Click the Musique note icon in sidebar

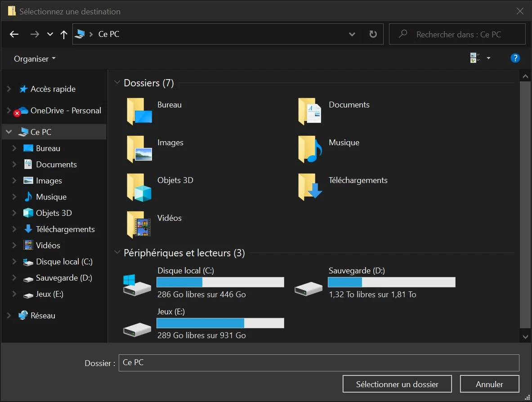(x=28, y=197)
